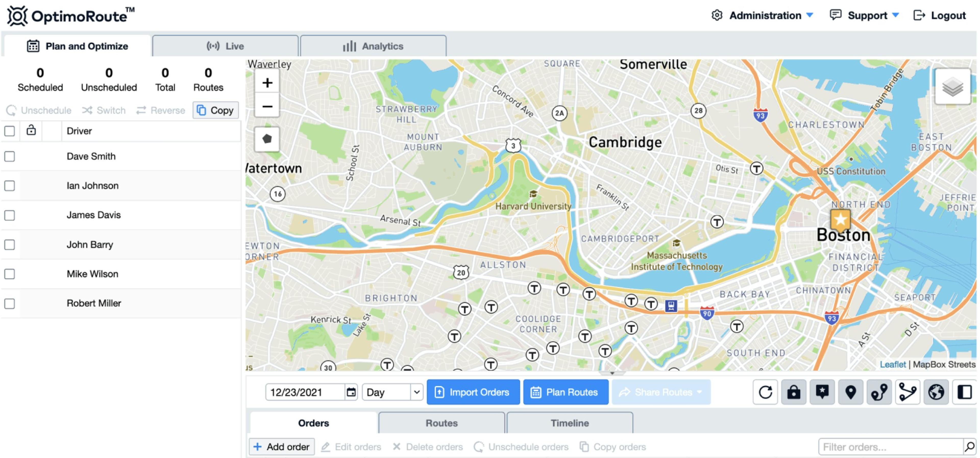This screenshot has width=980, height=458.
Task: Open the Routes tab below the map
Action: 441,422
